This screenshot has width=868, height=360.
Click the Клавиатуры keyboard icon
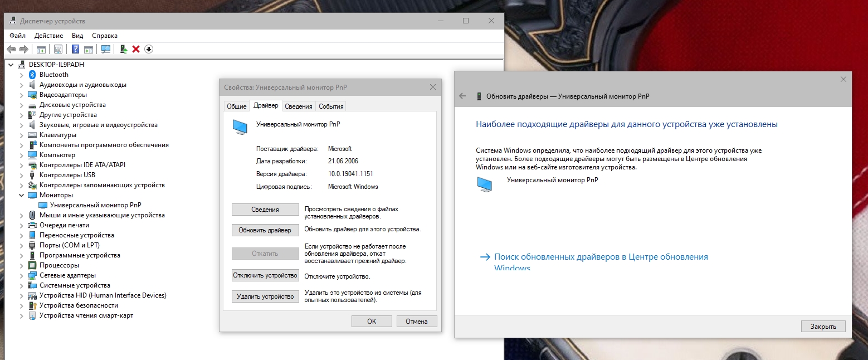pyautogui.click(x=32, y=135)
